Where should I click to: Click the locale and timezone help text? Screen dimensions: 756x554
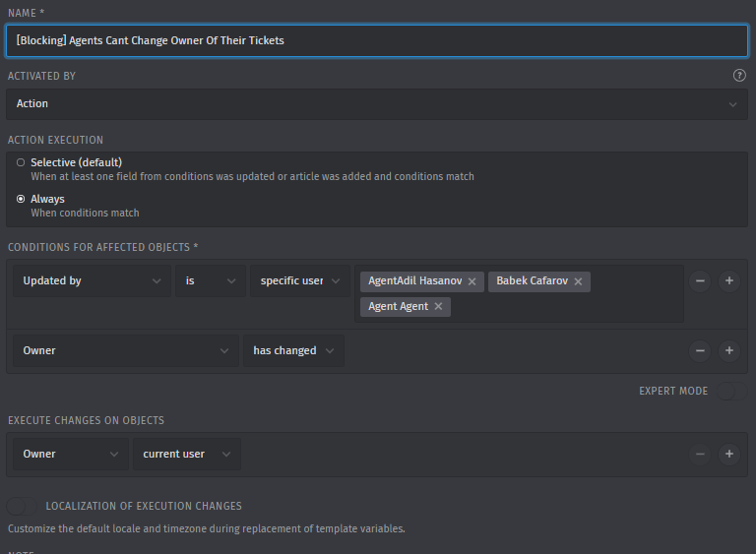(207, 529)
